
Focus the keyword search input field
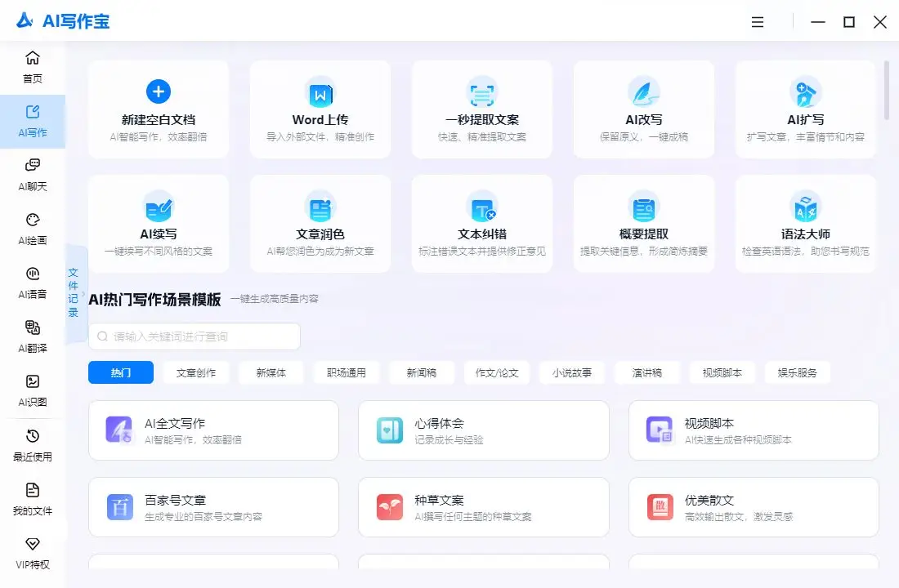point(195,336)
